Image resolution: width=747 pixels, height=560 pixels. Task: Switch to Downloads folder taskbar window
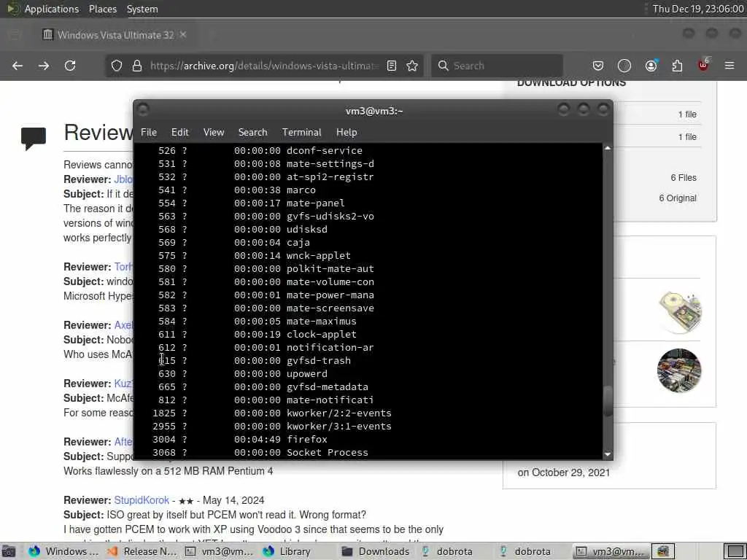click(376, 551)
